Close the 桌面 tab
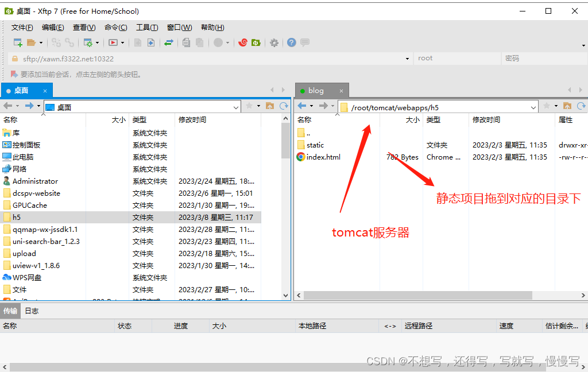Image resolution: width=588 pixels, height=372 pixels. (45, 91)
